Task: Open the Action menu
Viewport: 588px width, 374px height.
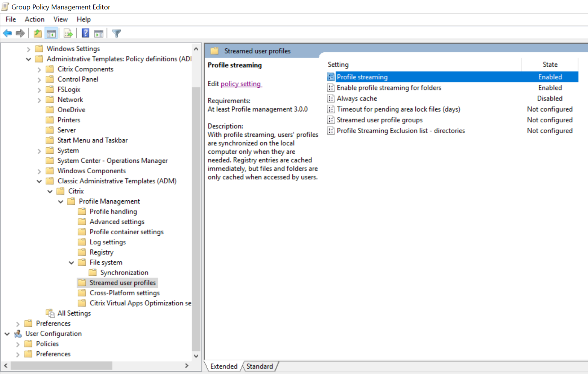Action: (34, 19)
